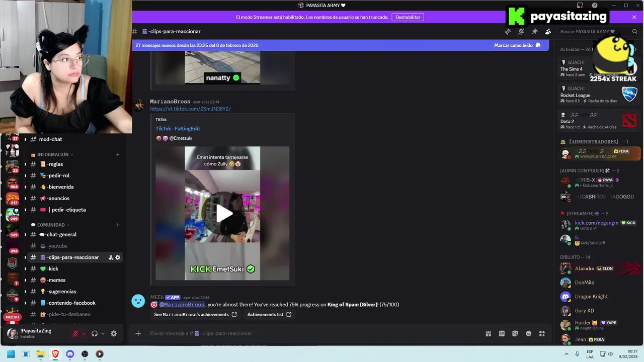644x362 pixels.
Task: Open the apps launcher icon in message bar
Action: 542,333
